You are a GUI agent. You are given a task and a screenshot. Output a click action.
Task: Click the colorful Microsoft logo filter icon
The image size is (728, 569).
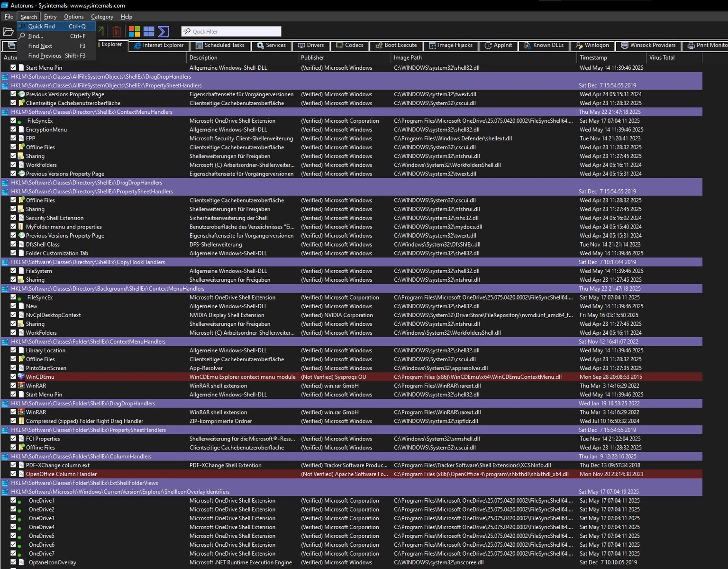coord(135,32)
